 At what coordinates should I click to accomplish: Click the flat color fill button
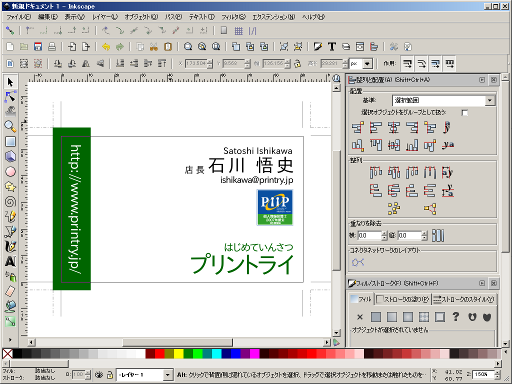click(376, 317)
